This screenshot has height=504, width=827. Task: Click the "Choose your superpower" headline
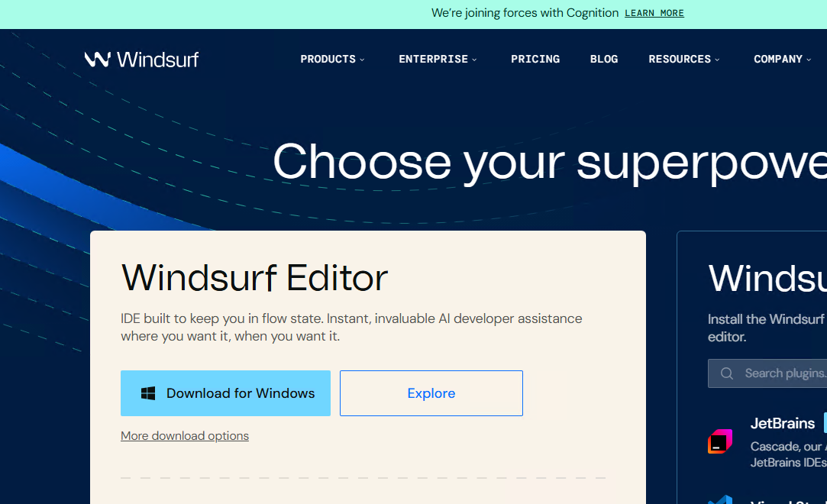(550, 163)
